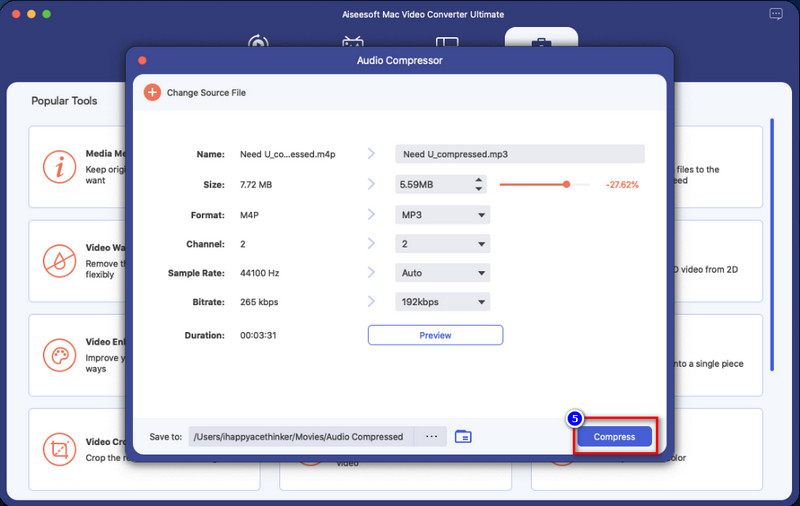Click the output name field Need U_compressed.mp3

pos(519,154)
